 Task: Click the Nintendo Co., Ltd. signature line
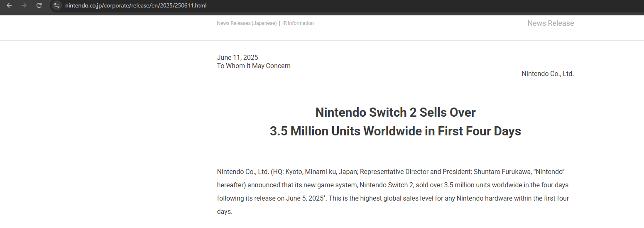point(548,74)
